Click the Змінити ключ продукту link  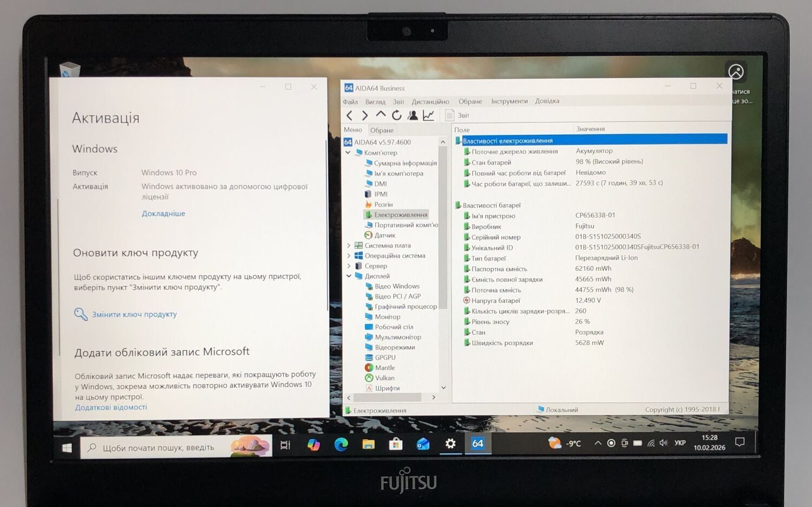pyautogui.click(x=134, y=314)
